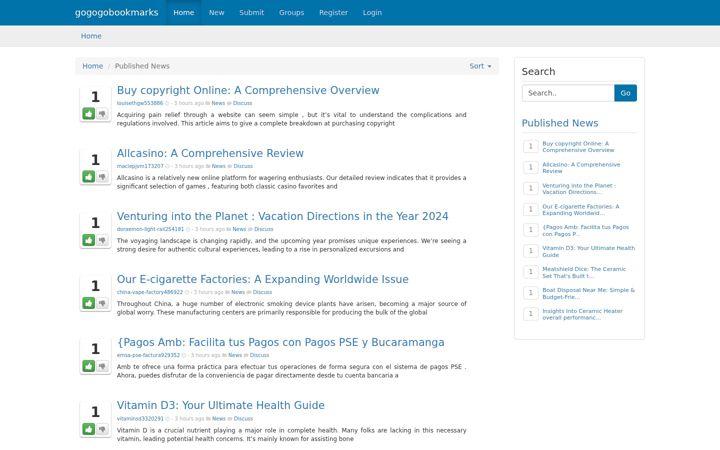Viewport: 720px width, 450px height.
Task: Click Discuss under 'Buy copyright Online'
Action: [242, 103]
